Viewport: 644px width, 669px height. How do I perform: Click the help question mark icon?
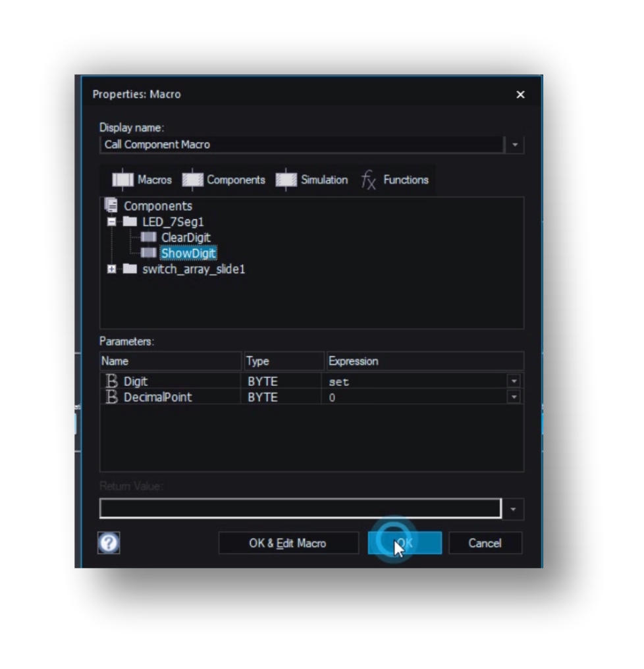click(109, 543)
